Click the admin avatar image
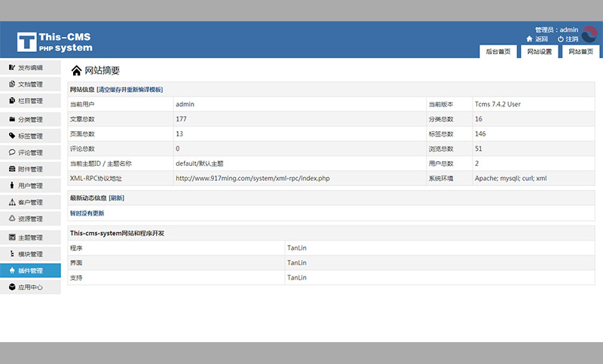The width and height of the screenshot is (603, 364). 589,34
